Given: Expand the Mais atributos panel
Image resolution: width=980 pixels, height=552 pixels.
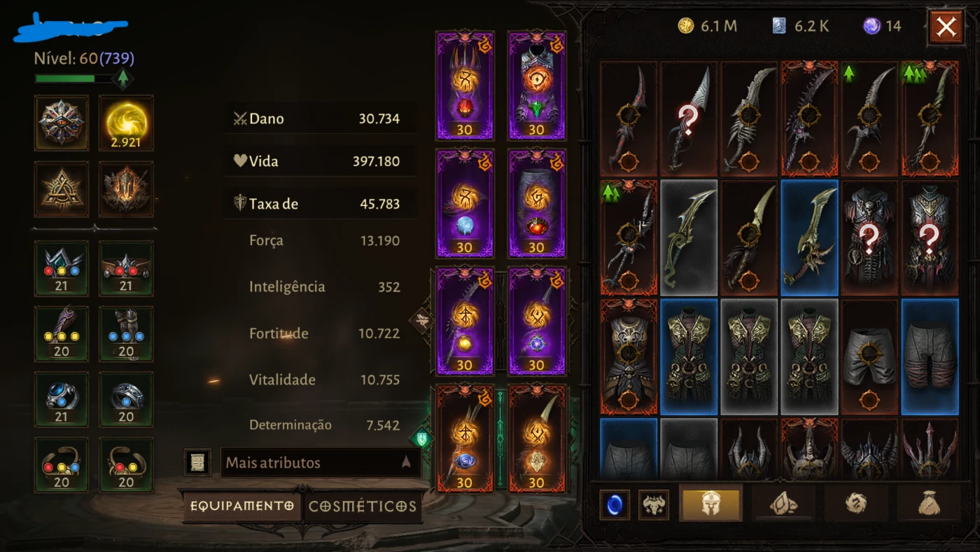Looking at the screenshot, I should click(x=321, y=462).
